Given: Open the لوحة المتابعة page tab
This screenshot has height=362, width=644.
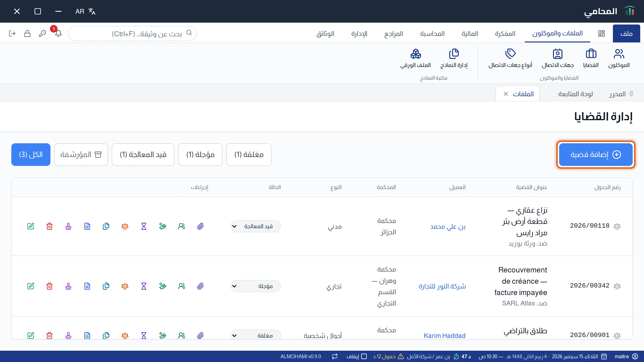Looking at the screenshot, I should tap(575, 94).
